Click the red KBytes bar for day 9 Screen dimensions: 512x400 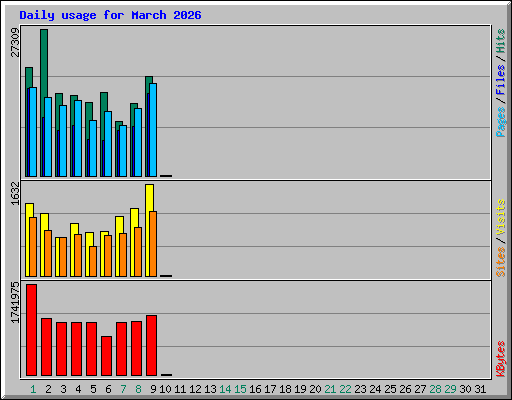pos(151,346)
